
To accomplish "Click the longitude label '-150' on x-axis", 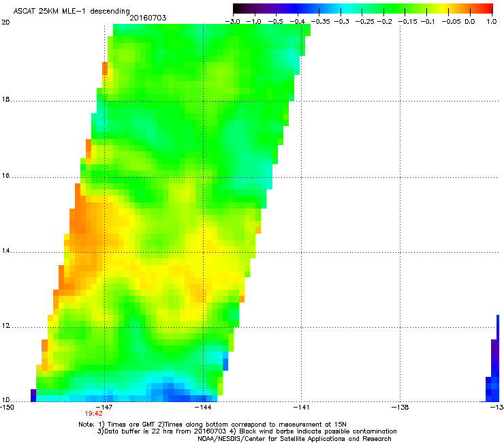I will click(x=7, y=408).
